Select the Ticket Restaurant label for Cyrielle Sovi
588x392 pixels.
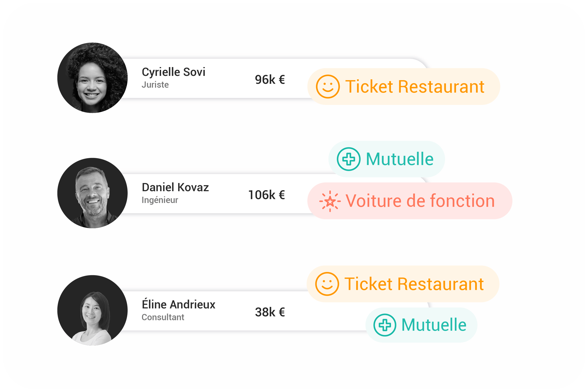pyautogui.click(x=415, y=87)
